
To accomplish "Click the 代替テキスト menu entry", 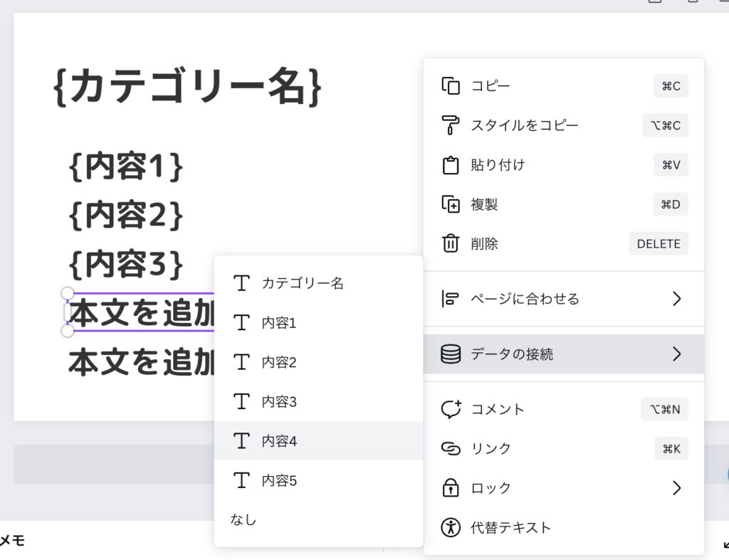I will (510, 527).
